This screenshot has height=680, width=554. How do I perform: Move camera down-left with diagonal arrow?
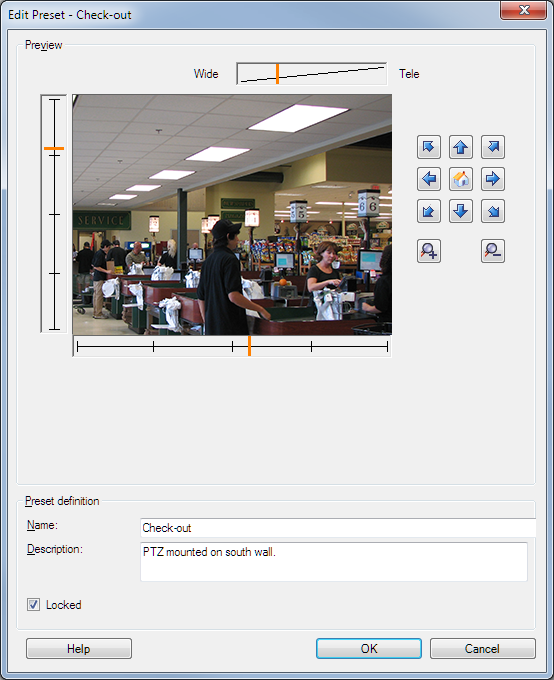(x=429, y=211)
